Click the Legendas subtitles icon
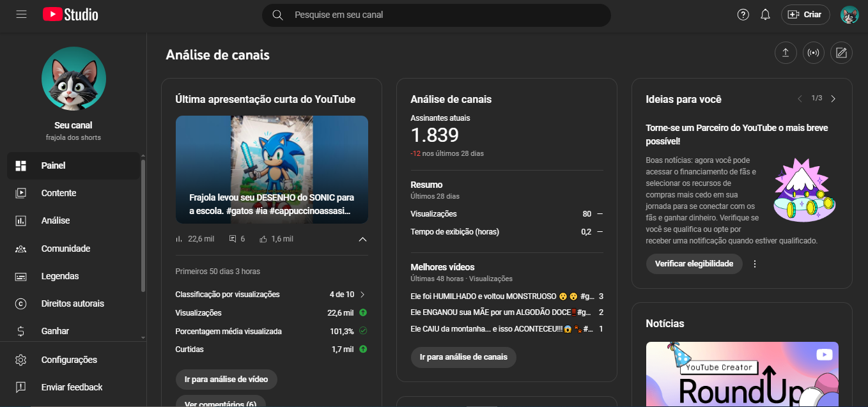Screen dimensions: 868x407 (x=21, y=276)
